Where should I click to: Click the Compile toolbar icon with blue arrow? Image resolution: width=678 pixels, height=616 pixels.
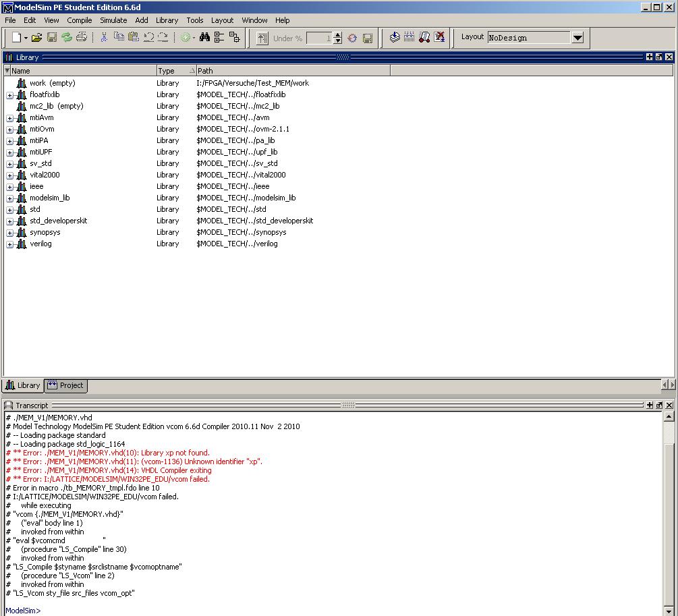click(x=395, y=37)
